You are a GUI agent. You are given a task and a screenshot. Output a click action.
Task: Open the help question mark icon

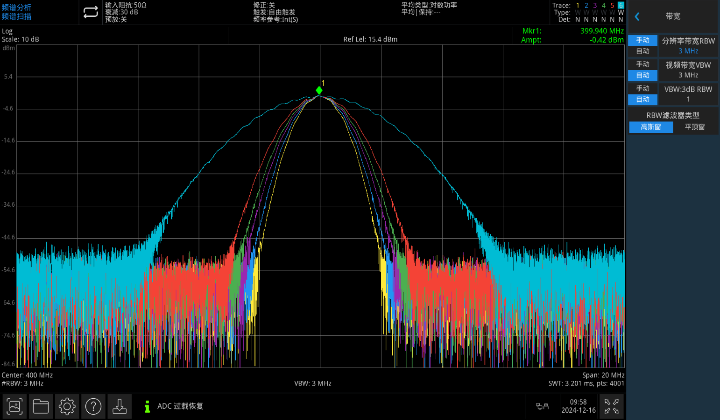coord(93,406)
